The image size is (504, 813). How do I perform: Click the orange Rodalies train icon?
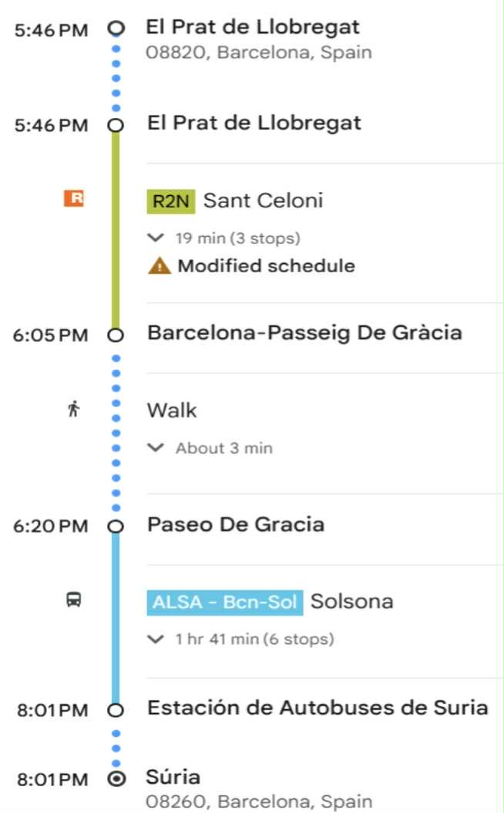(x=73, y=198)
